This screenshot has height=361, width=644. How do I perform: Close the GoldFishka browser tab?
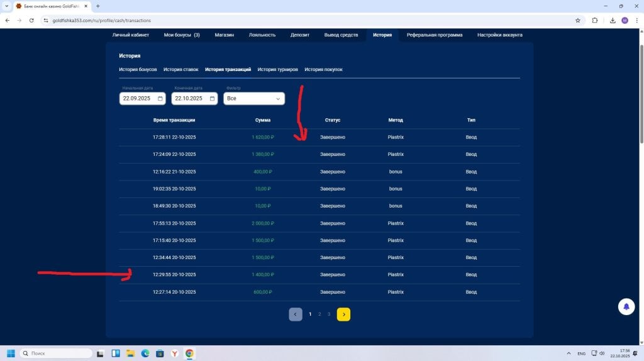pyautogui.click(x=86, y=6)
